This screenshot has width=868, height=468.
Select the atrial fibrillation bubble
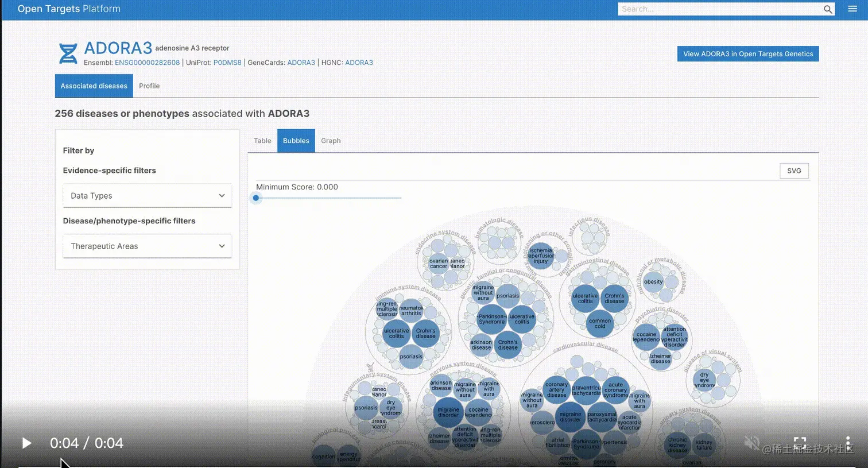(558, 443)
